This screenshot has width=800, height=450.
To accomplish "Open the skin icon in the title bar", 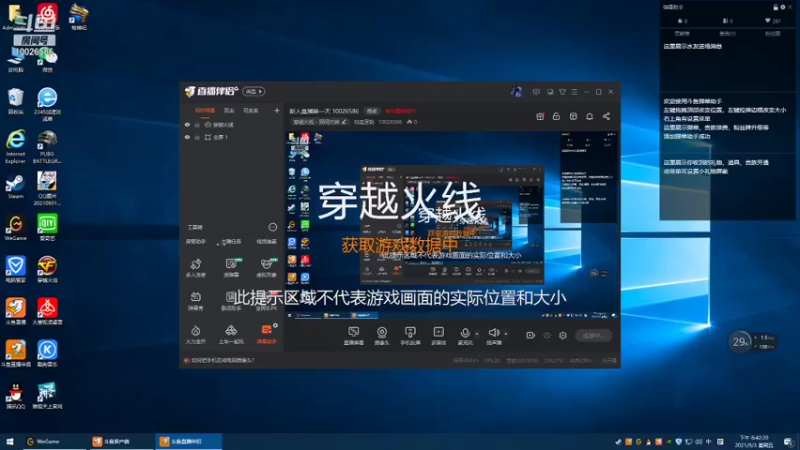I will (x=562, y=92).
